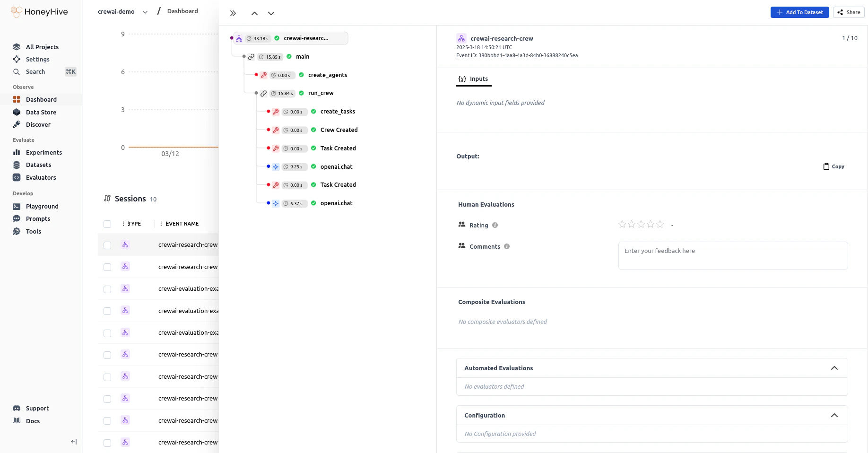The width and height of the screenshot is (868, 453).
Task: Go to previous event with up chevron
Action: (254, 13)
